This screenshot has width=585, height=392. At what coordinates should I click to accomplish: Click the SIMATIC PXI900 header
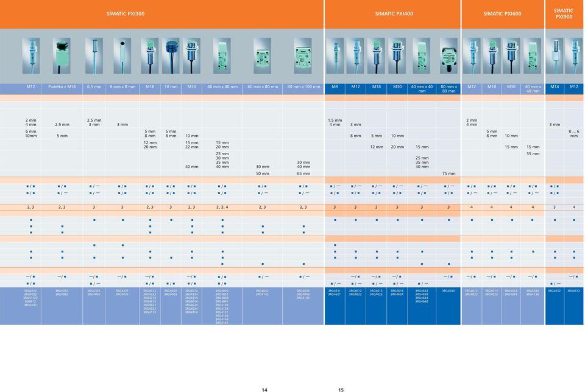pos(564,14)
